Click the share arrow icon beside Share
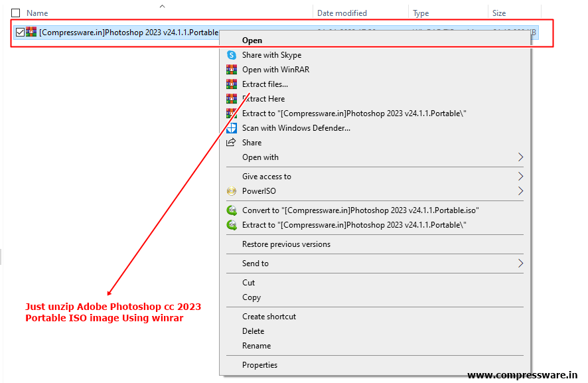 pos(231,142)
